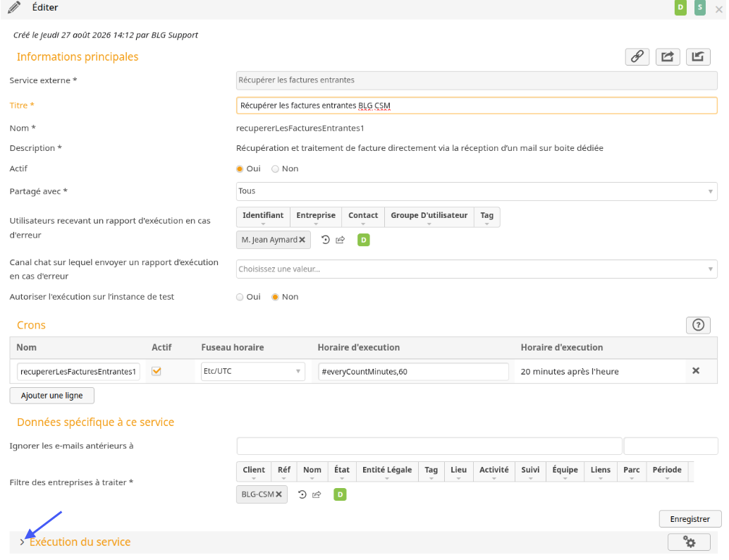729x560 pixels.
Task: Click the Enregistrer button
Action: coord(690,519)
